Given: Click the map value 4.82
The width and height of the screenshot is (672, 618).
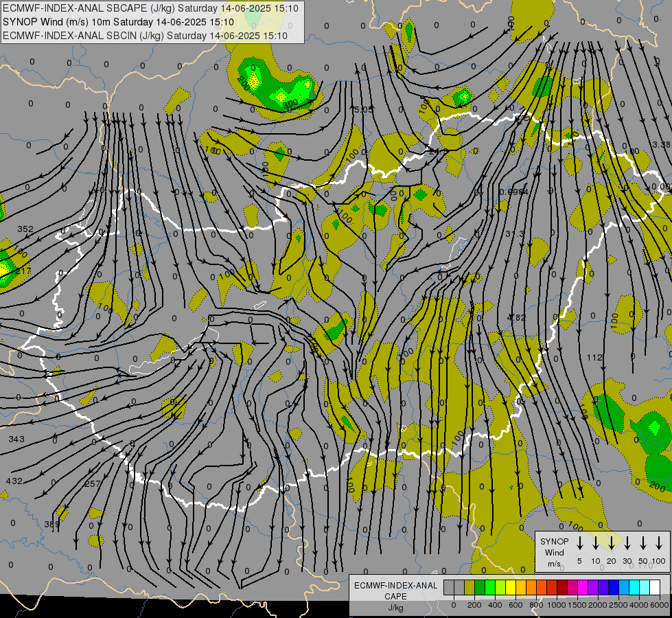Looking at the screenshot, I should [x=516, y=317].
